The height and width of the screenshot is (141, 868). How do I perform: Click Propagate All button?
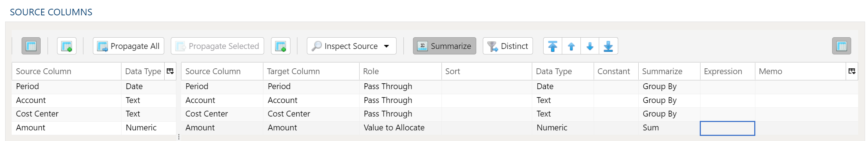click(x=128, y=46)
